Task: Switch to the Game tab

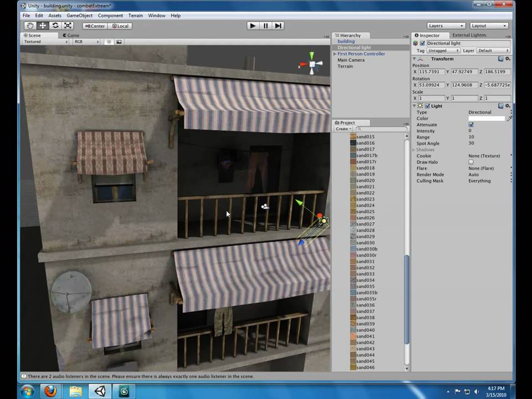Action: 71,35
